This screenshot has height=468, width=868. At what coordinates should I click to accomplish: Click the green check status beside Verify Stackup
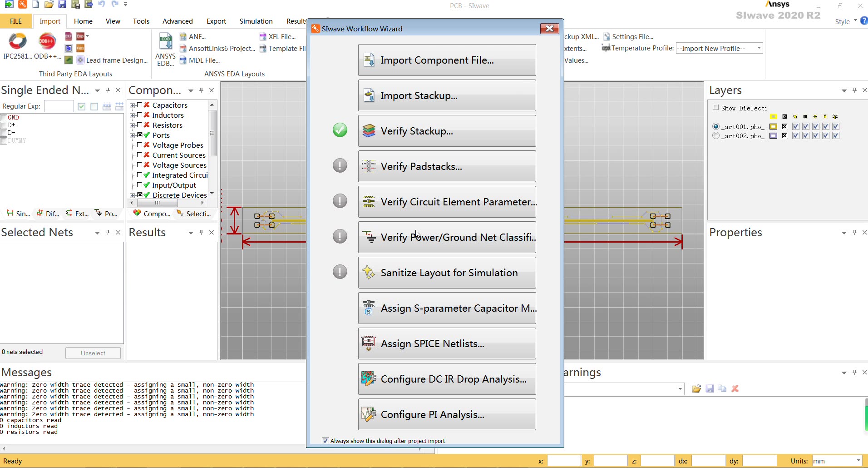[x=340, y=130]
